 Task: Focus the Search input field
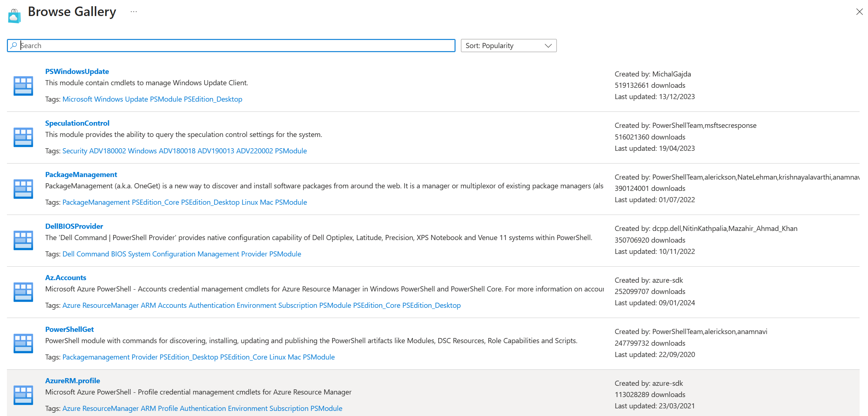coord(231,46)
